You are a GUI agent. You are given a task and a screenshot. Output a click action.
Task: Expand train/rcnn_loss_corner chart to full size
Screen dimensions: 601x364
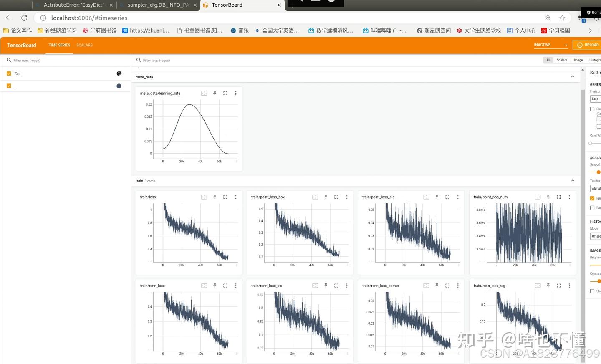tap(447, 286)
